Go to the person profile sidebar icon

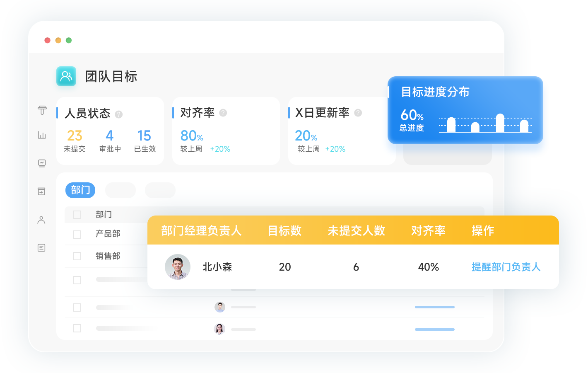click(x=41, y=220)
